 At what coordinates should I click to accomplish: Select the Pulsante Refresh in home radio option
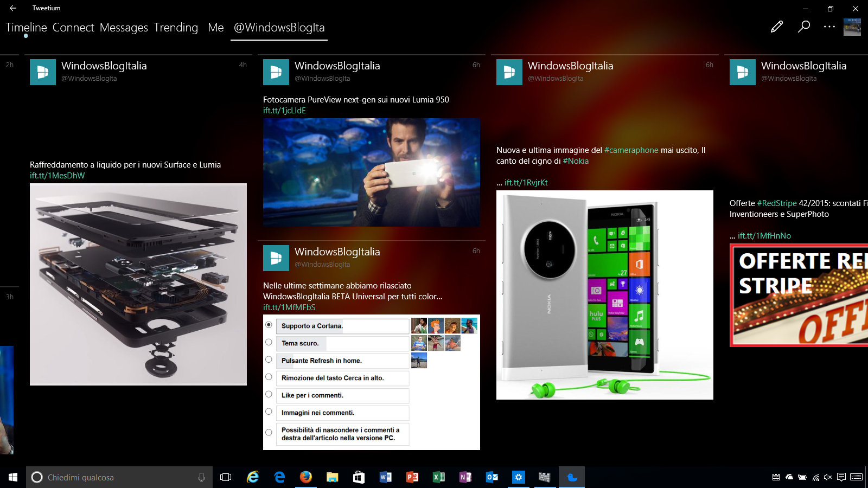269,359
